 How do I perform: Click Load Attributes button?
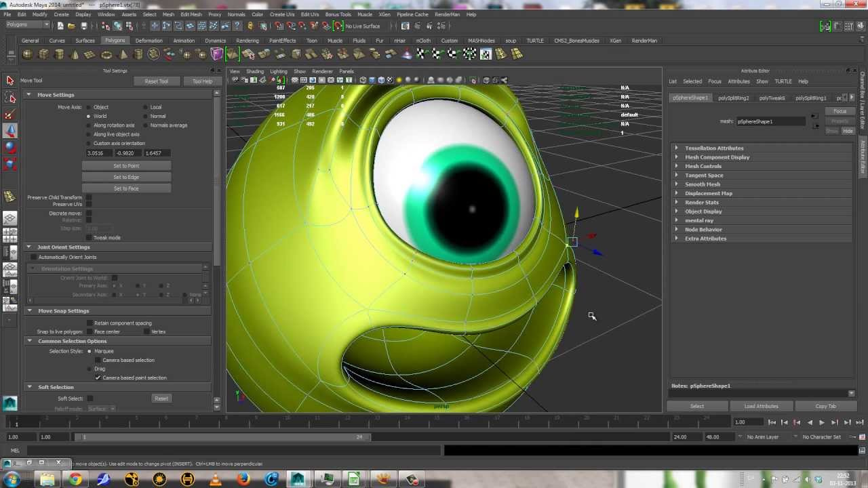[761, 406]
